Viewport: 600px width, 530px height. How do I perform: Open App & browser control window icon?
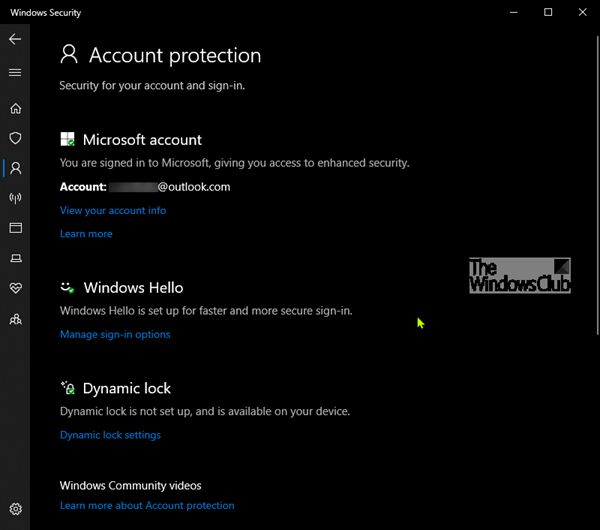16,228
